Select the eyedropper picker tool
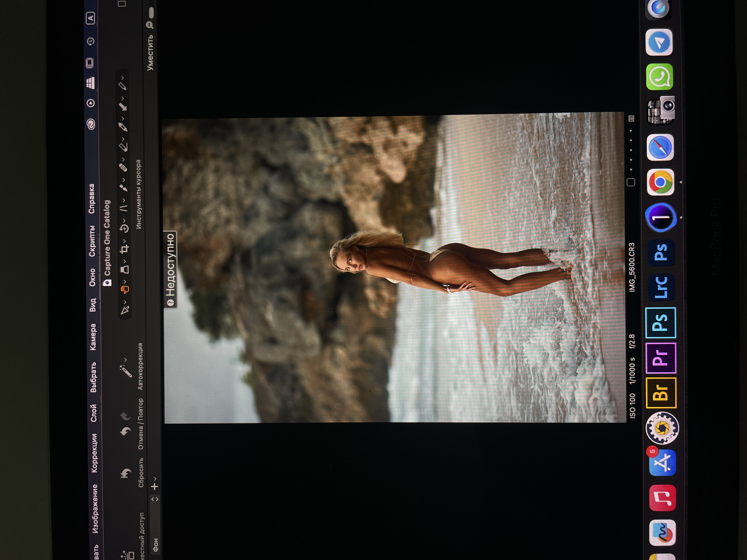Viewport: 747px width, 560px height. click(x=123, y=127)
